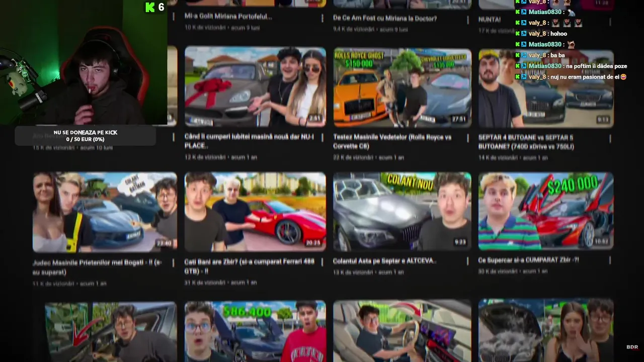Open three-dot menu for 'Cati Bani are Zbir' video
Viewport: 644px width, 362px height.
click(323, 262)
